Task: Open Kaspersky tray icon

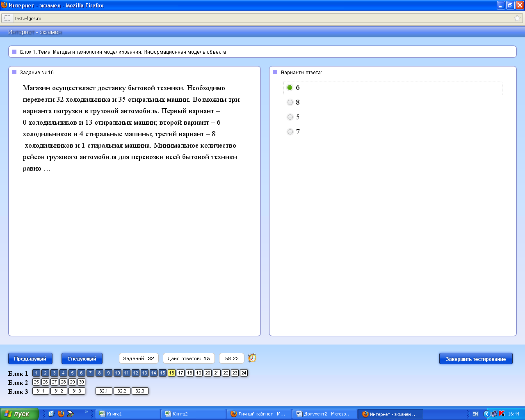Action: (x=501, y=414)
